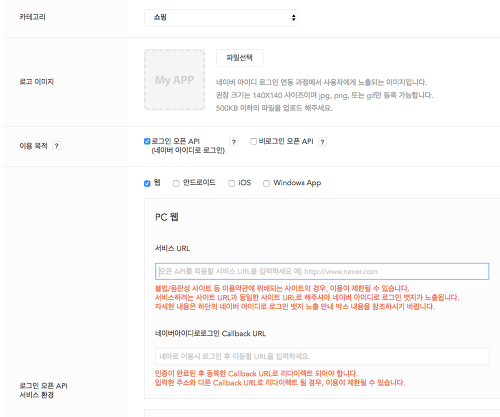Click the 로그인 오픈 API 서비스 환경 label

43,390
